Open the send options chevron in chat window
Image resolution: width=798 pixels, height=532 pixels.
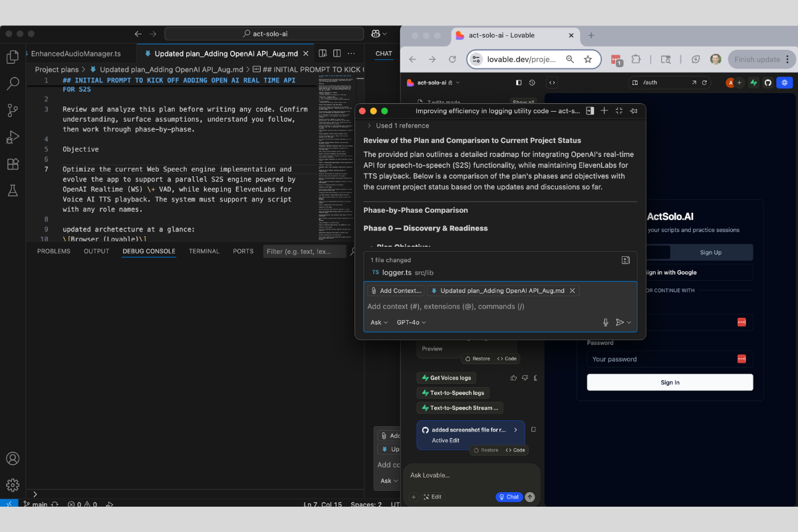(x=629, y=323)
